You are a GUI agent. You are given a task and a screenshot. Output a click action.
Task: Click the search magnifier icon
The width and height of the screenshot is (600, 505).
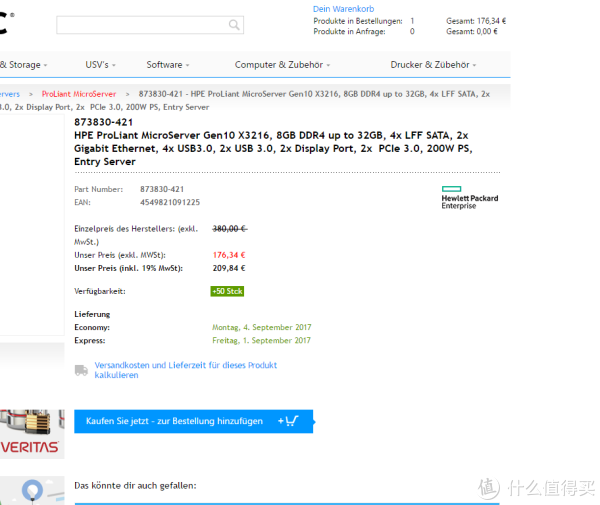click(x=234, y=25)
